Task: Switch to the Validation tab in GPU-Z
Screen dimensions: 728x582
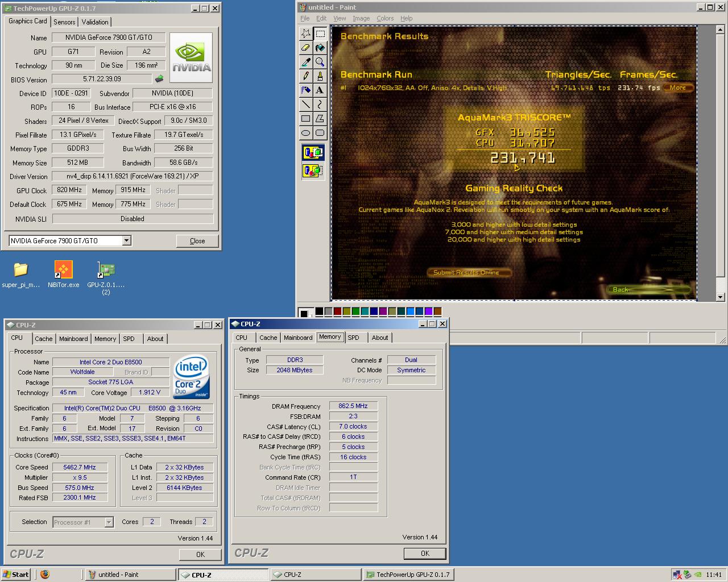Action: tap(95, 22)
